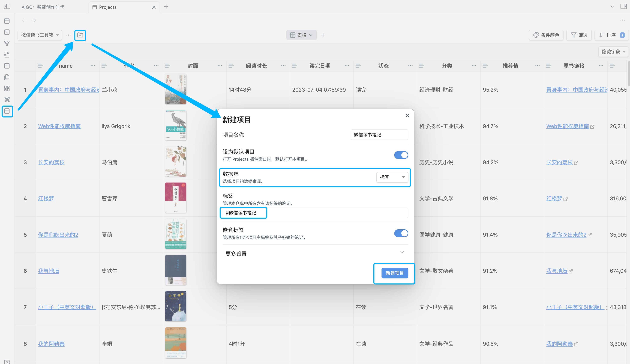Image resolution: width=630 pixels, height=364 pixels.
Task: Click the Projects plugin icon in left ribbon
Action: pos(7,111)
